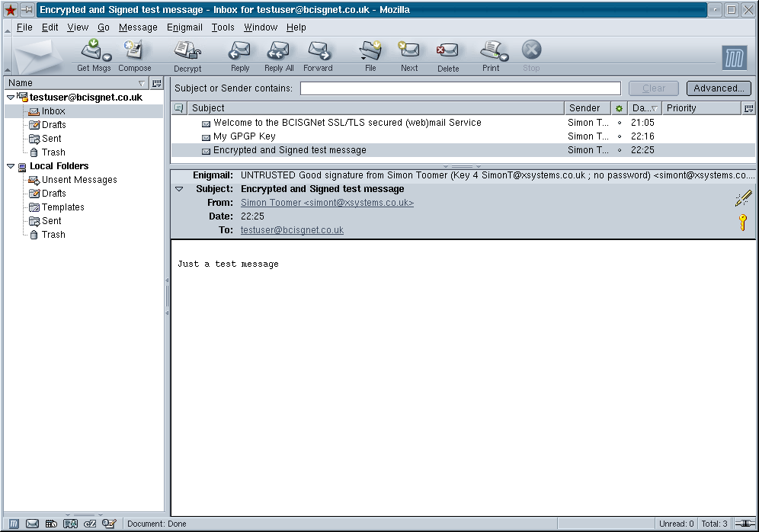Click the File message toolbar icon
The height and width of the screenshot is (532, 759).
click(370, 50)
